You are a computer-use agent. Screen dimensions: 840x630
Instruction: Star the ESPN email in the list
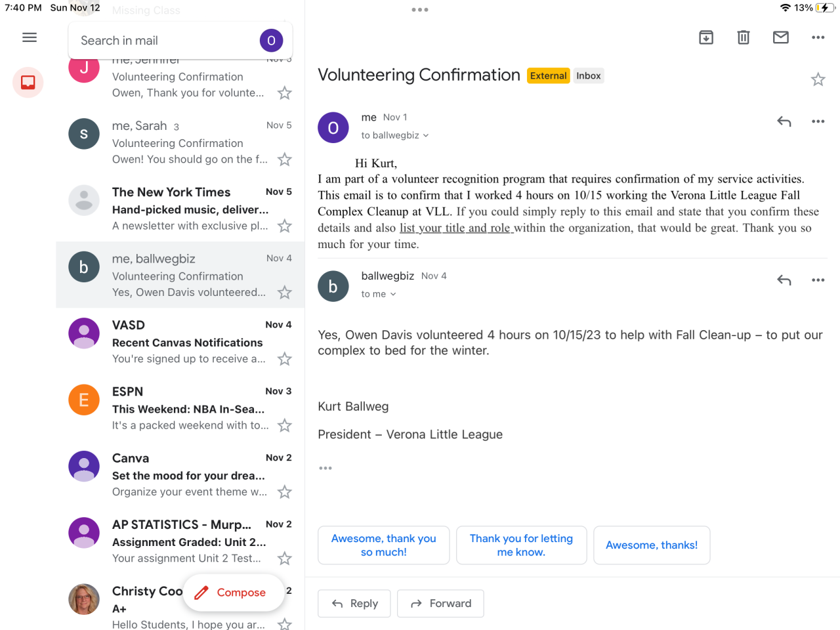click(x=284, y=426)
